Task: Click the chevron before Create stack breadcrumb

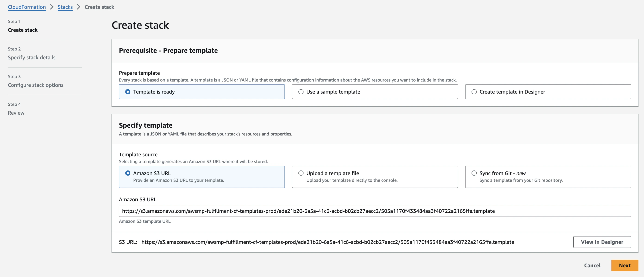Action: (x=78, y=7)
